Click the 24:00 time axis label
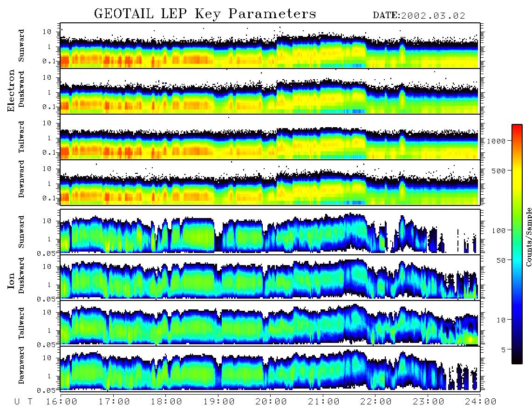Viewport: 532px width, 410px height. [481, 402]
